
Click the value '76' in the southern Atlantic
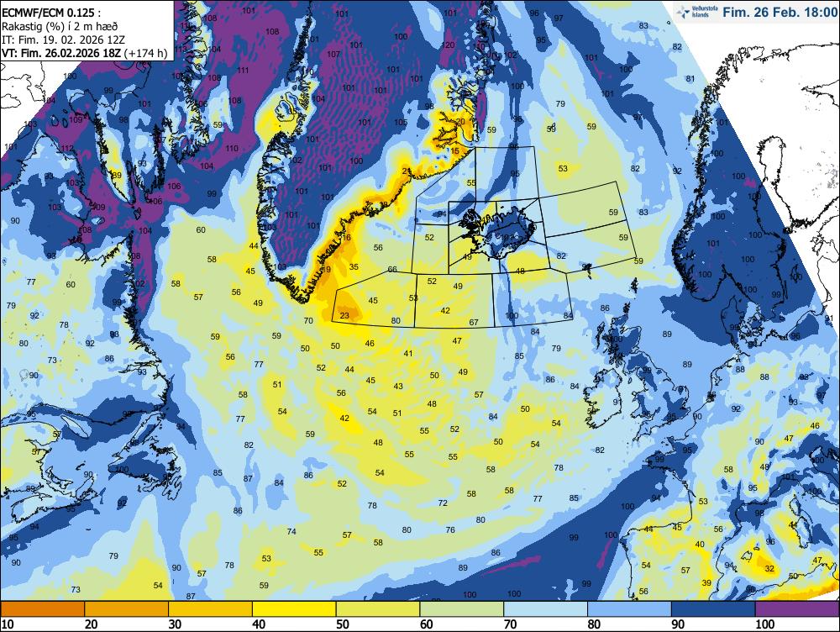(450, 529)
